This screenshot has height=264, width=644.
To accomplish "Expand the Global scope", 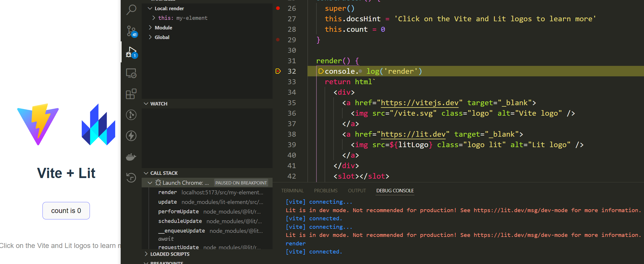I will coord(150,37).
